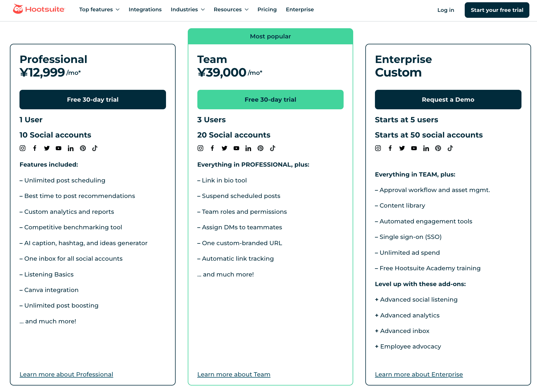Click Facebook icon in Professional plan
This screenshot has width=537, height=392.
point(35,148)
